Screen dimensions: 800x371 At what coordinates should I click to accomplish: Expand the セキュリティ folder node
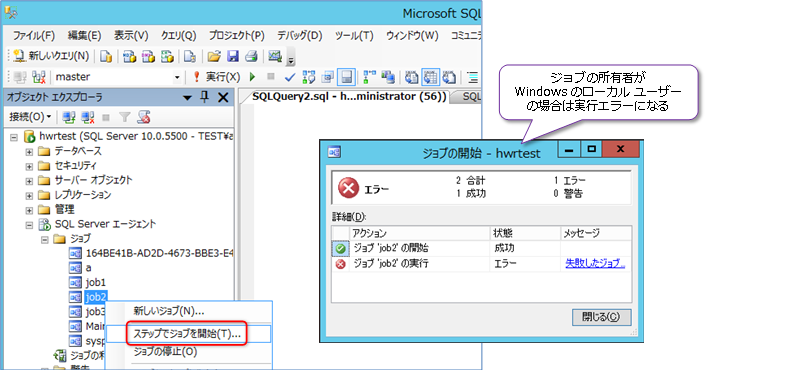point(29,166)
